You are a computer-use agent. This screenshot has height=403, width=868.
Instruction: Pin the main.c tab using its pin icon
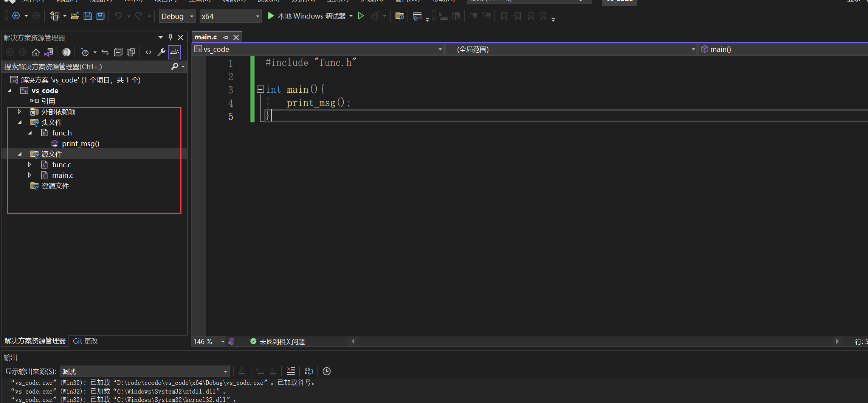pyautogui.click(x=225, y=37)
